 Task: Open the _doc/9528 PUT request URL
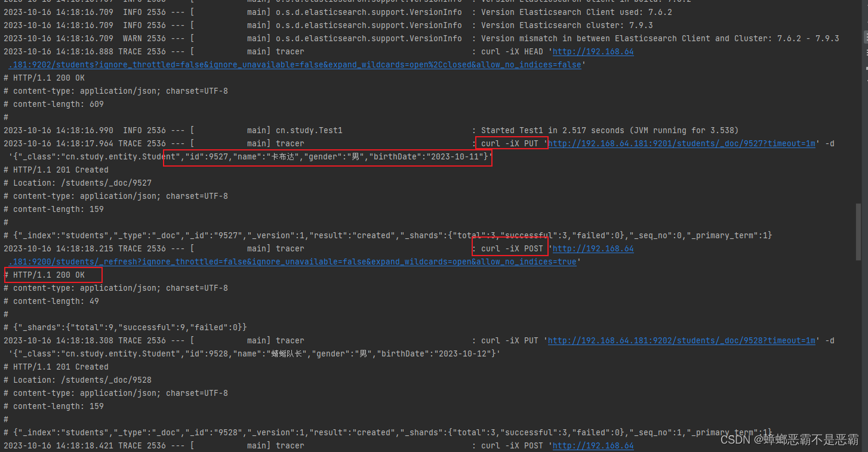682,340
